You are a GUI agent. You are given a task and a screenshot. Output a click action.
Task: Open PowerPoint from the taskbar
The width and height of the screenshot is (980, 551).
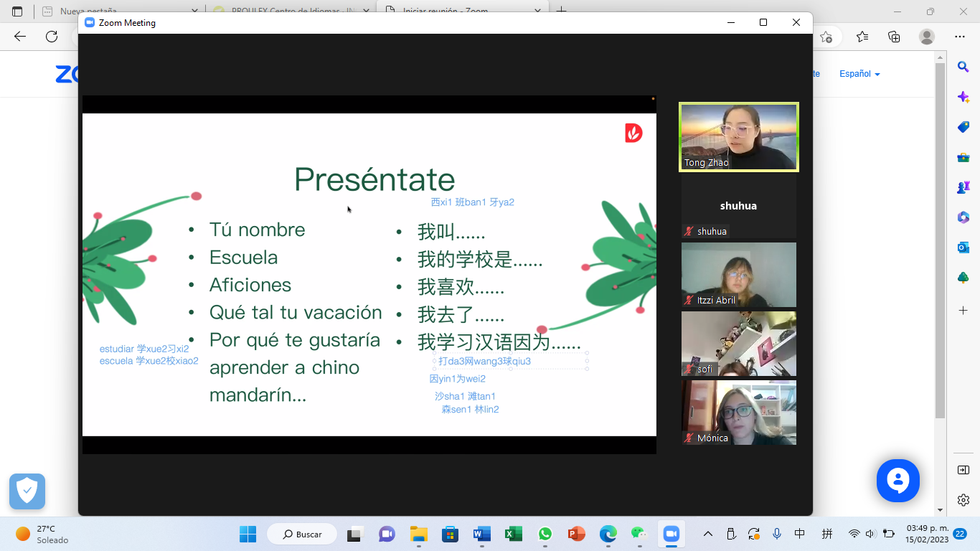point(576,534)
